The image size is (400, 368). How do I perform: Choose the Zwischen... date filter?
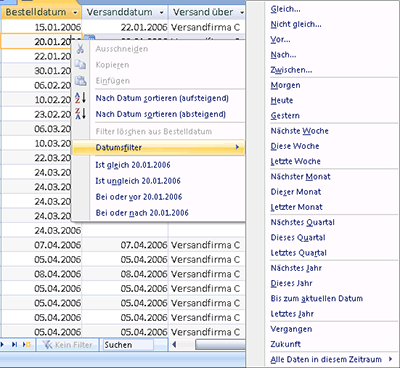(x=291, y=70)
